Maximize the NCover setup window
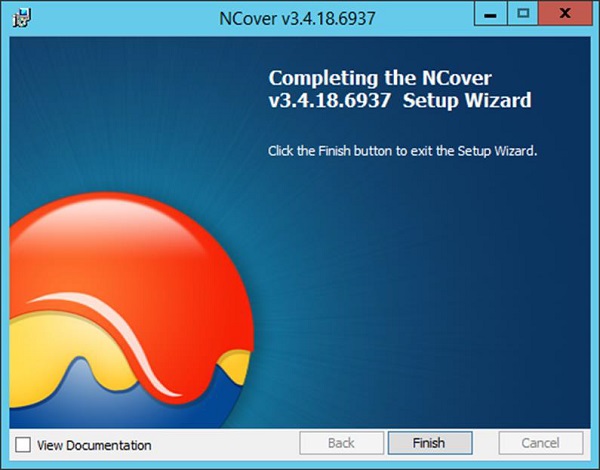 click(x=523, y=14)
